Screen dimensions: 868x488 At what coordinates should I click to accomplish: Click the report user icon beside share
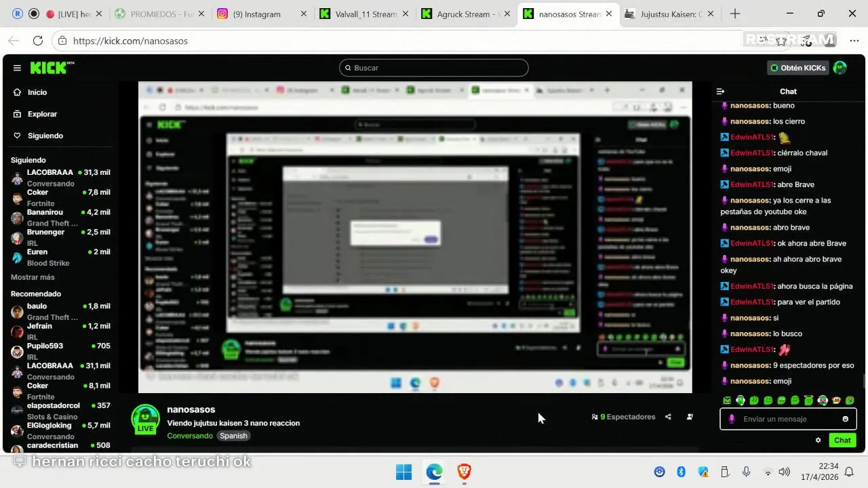690,417
